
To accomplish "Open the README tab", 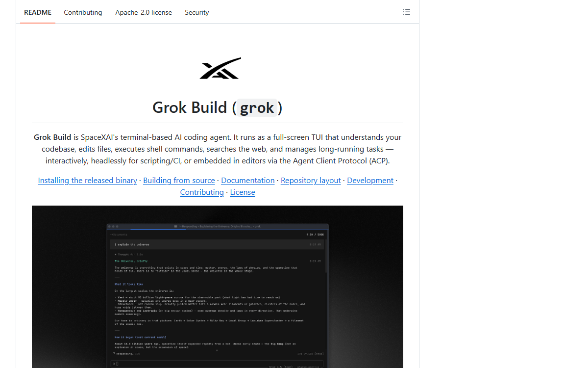I will (x=38, y=12).
